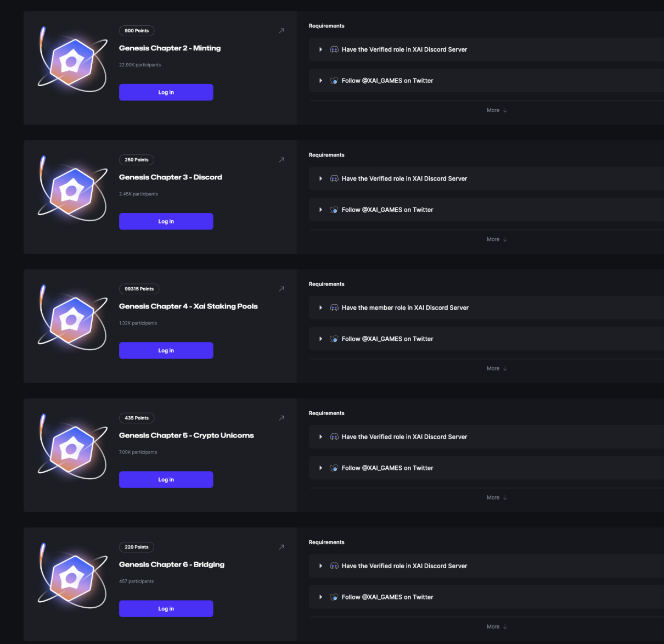The width and height of the screenshot is (664, 644).
Task: Expand Chapter 5 Follow @XAI_GAMES requirement triangle
Action: [320, 468]
